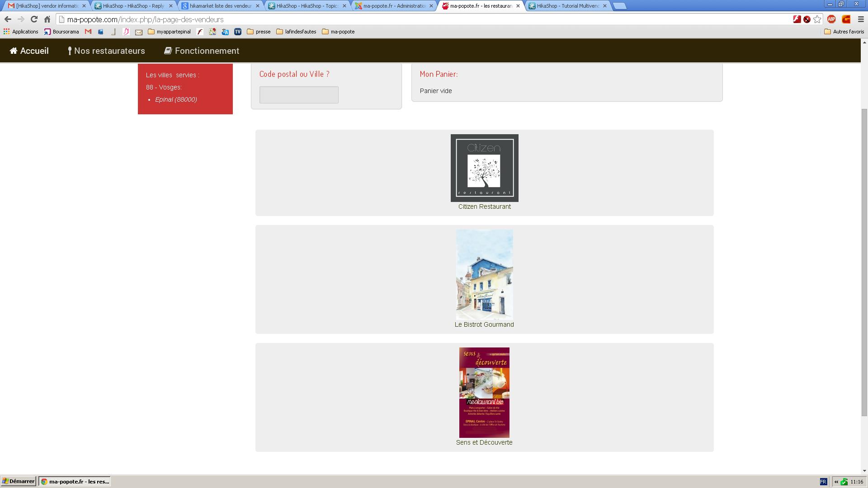Open the Chrome hamburger menu
Viewport: 868px width, 488px height.
coord(861,19)
